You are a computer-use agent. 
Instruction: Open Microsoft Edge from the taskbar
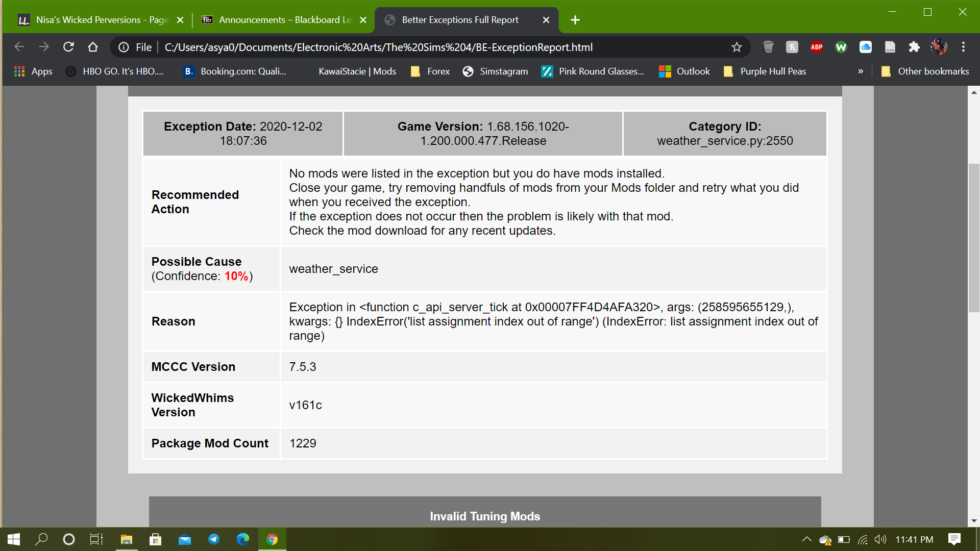[x=243, y=539]
